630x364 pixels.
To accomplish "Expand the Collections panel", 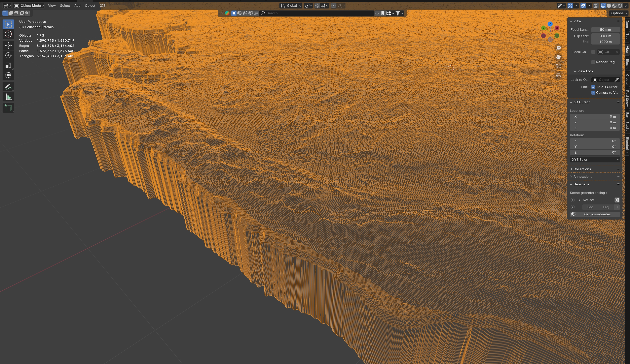I will click(582, 169).
